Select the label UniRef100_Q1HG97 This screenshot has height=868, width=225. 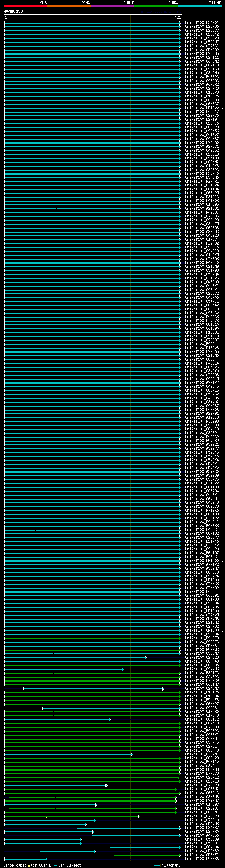[x=202, y=804]
